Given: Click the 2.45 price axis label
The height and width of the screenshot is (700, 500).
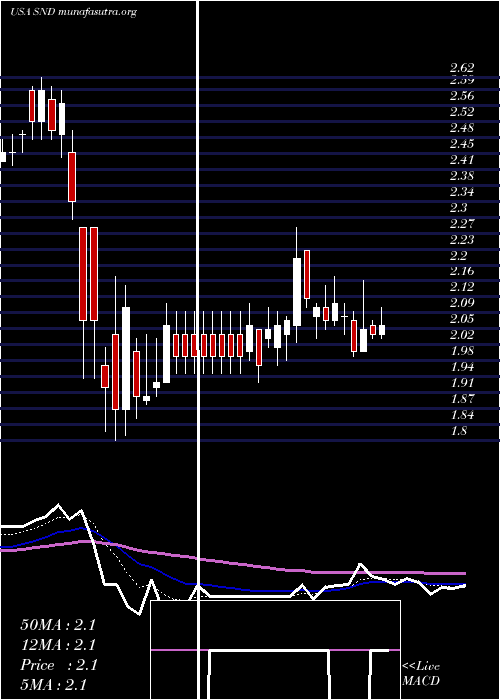Looking at the screenshot, I should [462, 144].
